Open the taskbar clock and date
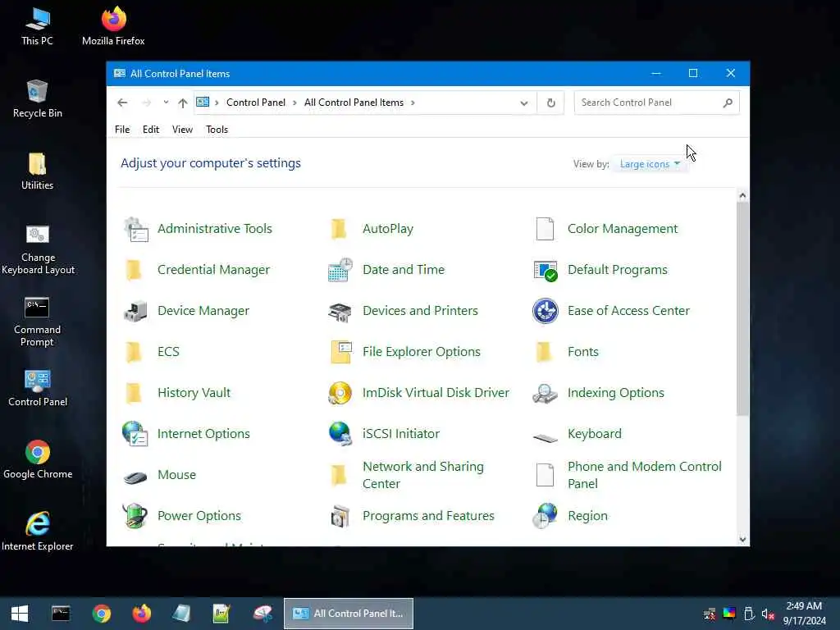The width and height of the screenshot is (840, 630). 804,614
